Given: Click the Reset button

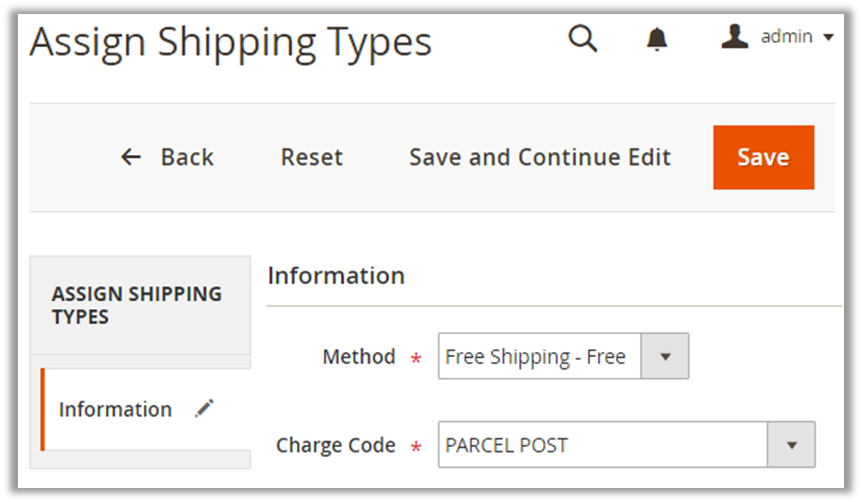Looking at the screenshot, I should (x=312, y=157).
